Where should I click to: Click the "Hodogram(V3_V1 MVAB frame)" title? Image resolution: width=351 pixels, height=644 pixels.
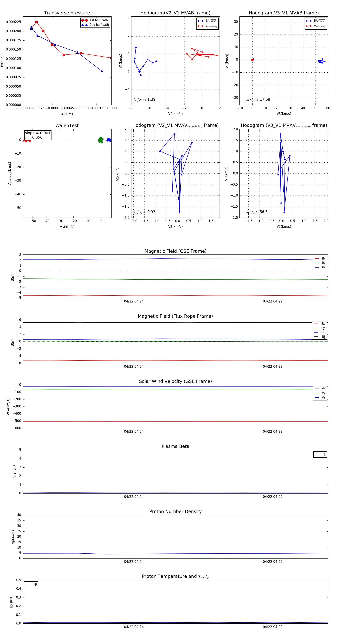click(x=284, y=13)
